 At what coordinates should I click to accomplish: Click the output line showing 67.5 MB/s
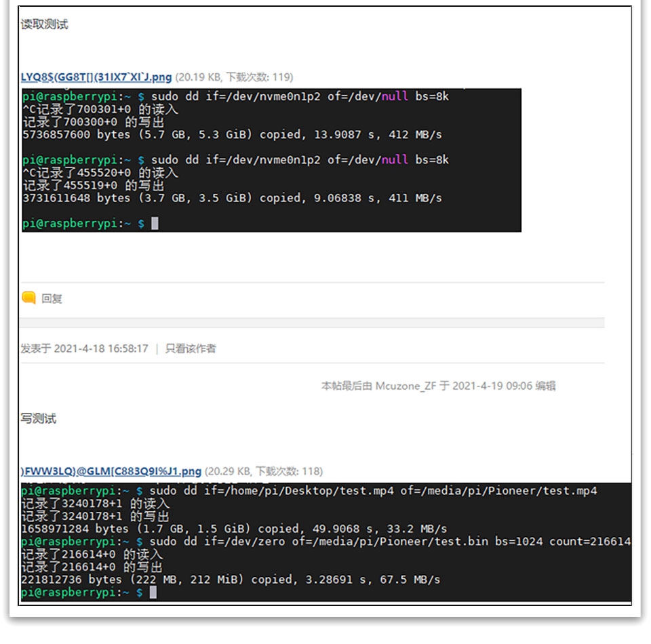coord(231,580)
